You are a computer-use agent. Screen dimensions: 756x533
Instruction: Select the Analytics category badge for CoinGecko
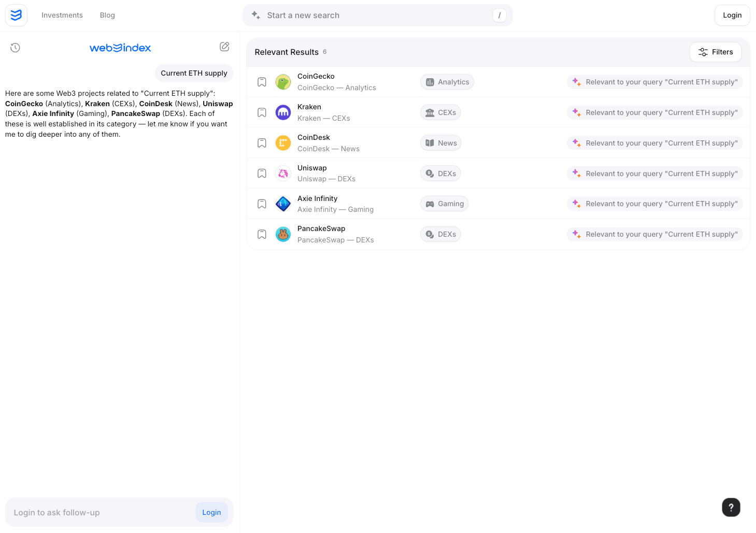click(447, 81)
